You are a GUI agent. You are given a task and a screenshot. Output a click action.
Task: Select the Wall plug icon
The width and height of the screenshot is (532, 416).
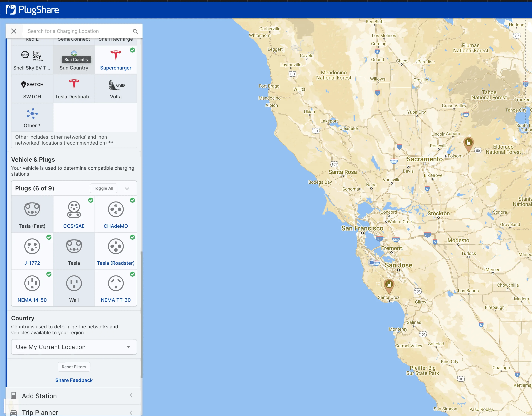pos(74,283)
